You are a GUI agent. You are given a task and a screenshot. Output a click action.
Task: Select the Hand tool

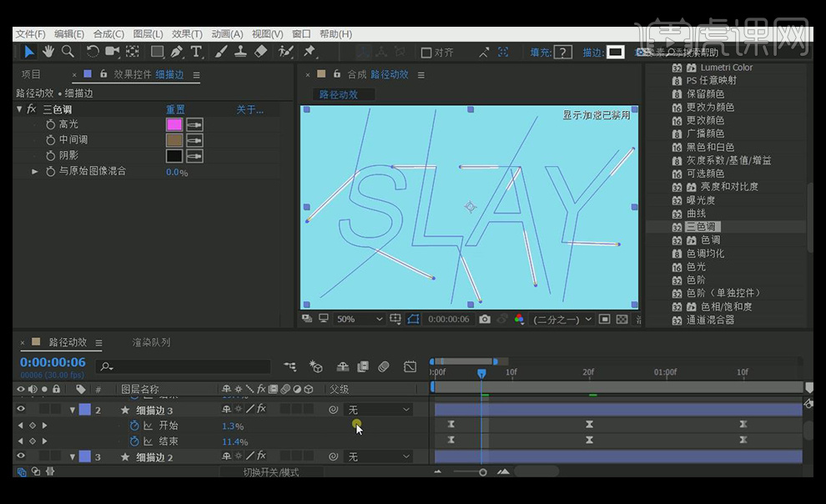coord(48,52)
